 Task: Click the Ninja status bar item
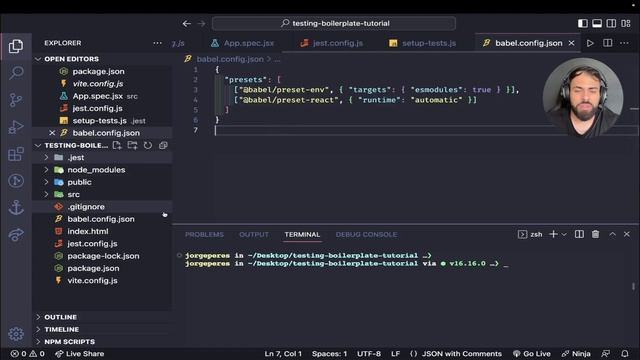pyautogui.click(x=576, y=353)
